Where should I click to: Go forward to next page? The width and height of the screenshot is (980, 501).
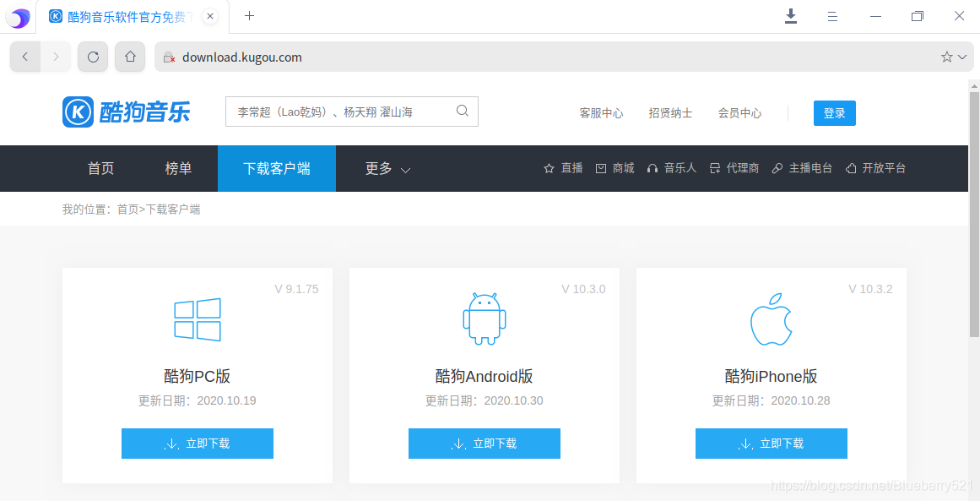coord(56,57)
